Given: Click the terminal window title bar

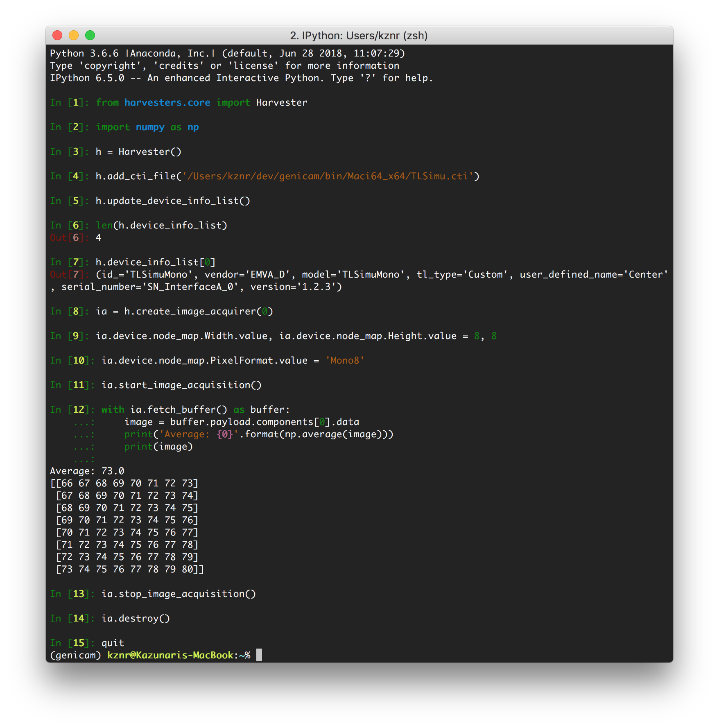Looking at the screenshot, I should tap(358, 36).
